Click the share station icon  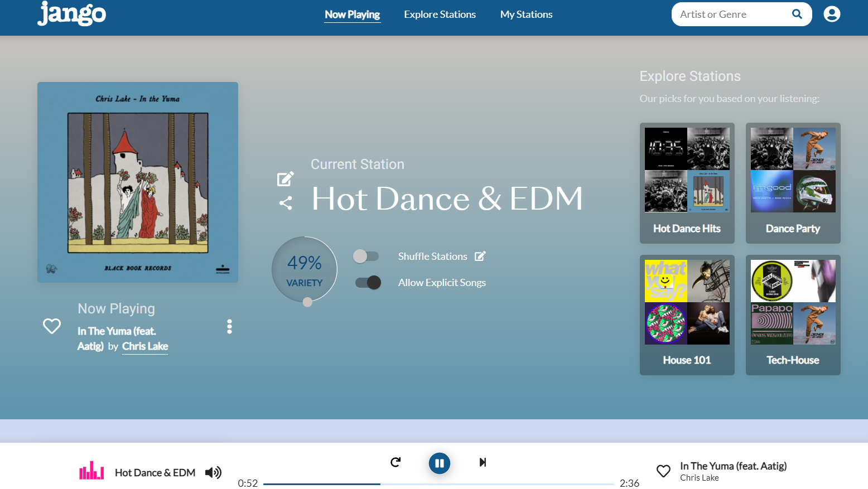pyautogui.click(x=286, y=203)
